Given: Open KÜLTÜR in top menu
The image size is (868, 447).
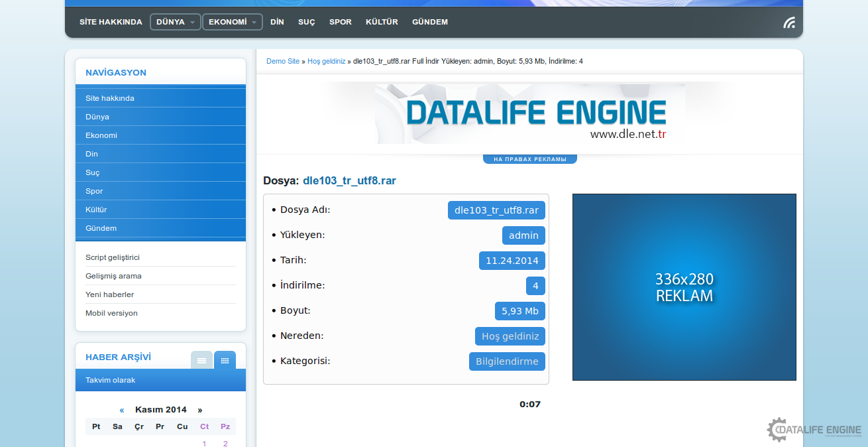Looking at the screenshot, I should click(382, 22).
